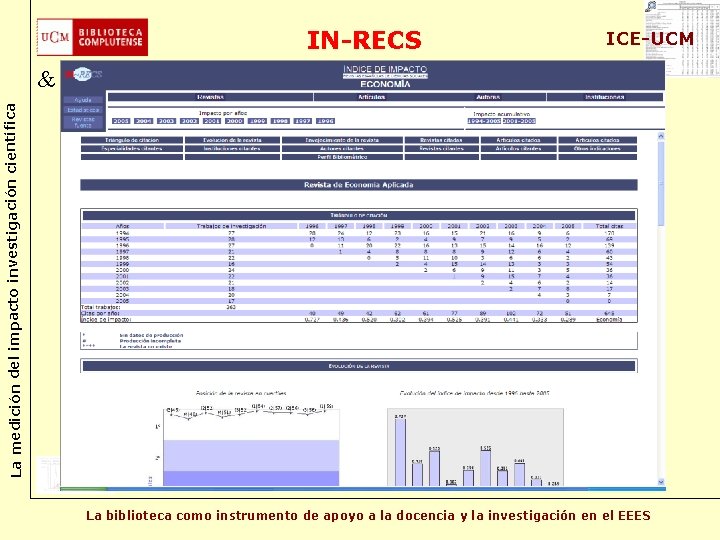Viewport: 720px width, 540px height.
Task: Select impact year 2001
Action: tap(212, 121)
